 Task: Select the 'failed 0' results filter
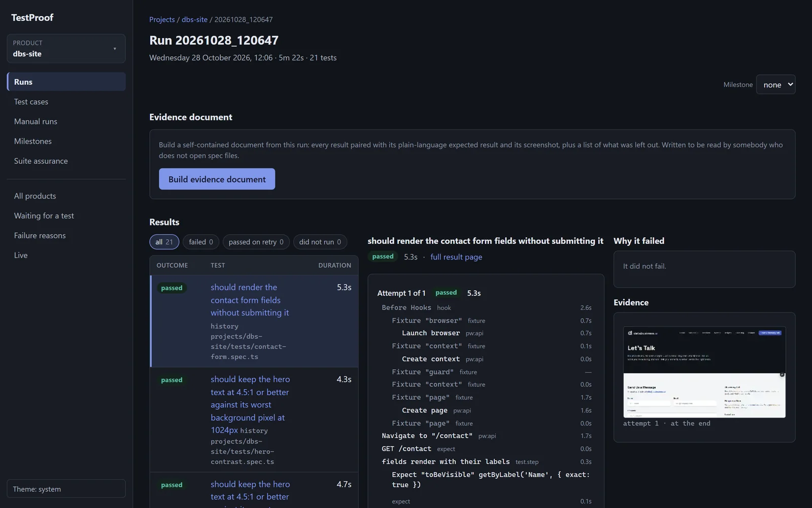point(201,242)
